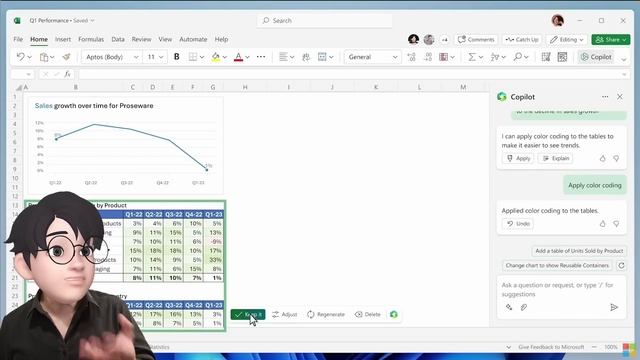This screenshot has height=360, width=640.
Task: Select Change chart to show Reusable Containers
Action: (557, 265)
